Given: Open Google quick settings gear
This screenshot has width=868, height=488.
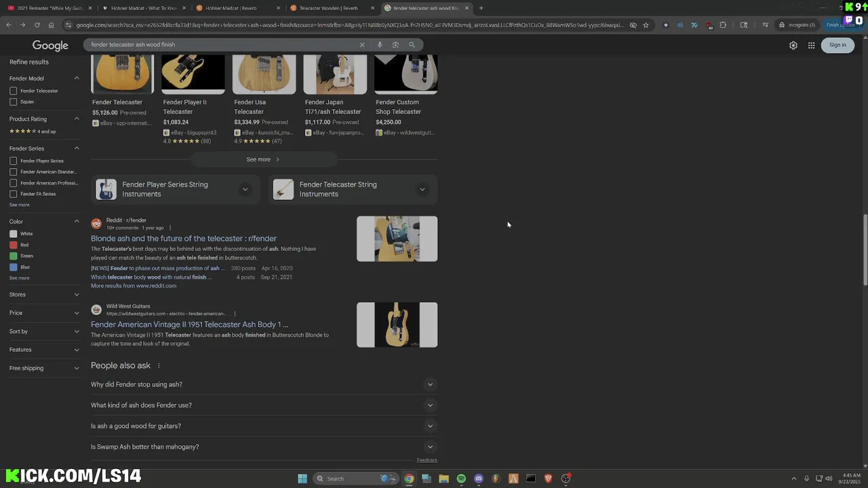Looking at the screenshot, I should (793, 45).
